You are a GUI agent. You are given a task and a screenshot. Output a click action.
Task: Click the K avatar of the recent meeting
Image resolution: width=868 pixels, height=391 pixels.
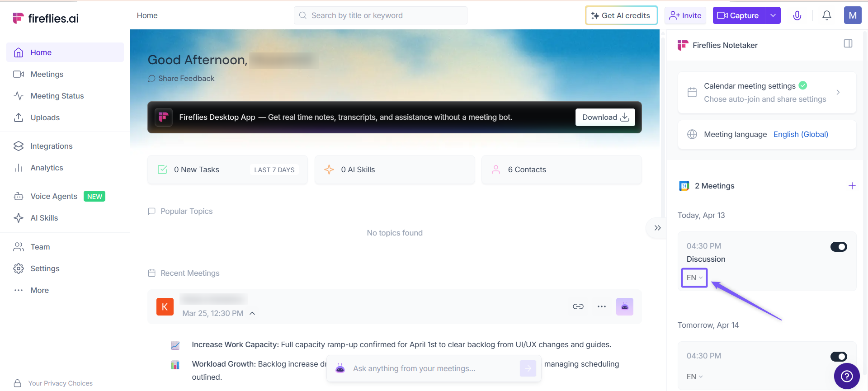click(165, 307)
